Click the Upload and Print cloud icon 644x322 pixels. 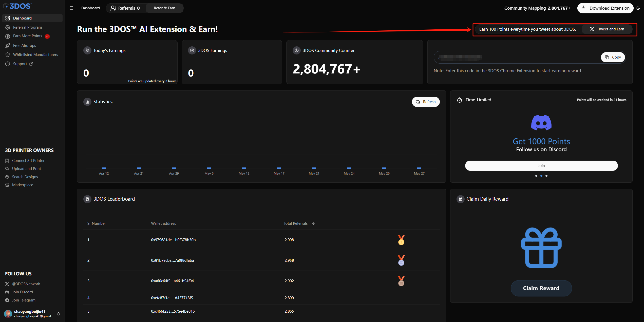click(x=7, y=169)
